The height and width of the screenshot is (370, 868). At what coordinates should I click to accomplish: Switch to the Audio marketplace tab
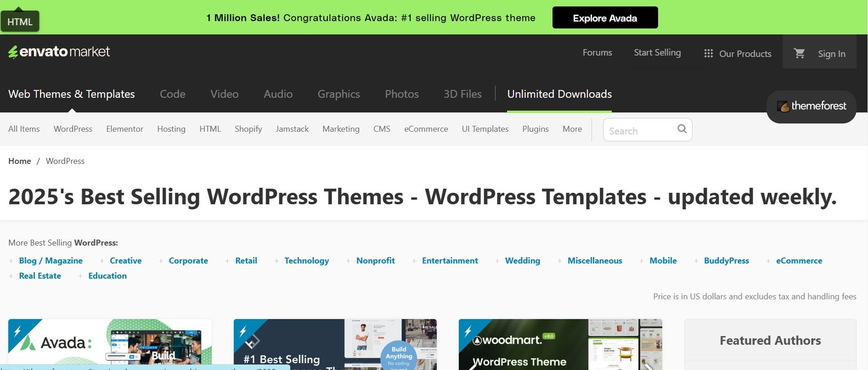pos(278,94)
